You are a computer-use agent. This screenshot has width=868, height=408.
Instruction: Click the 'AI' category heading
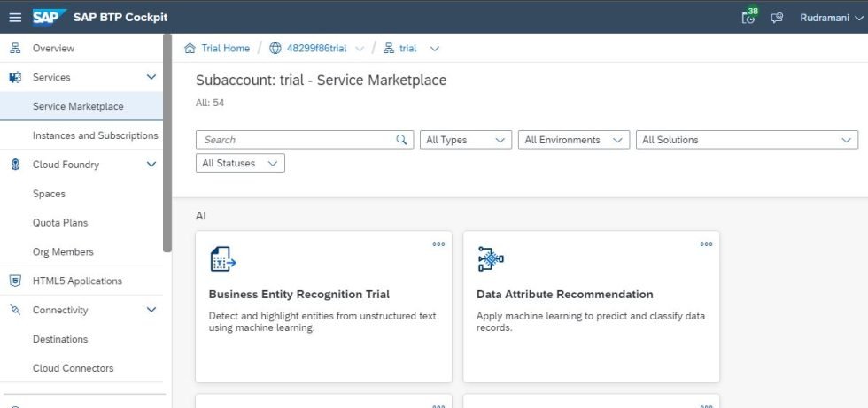tap(201, 216)
